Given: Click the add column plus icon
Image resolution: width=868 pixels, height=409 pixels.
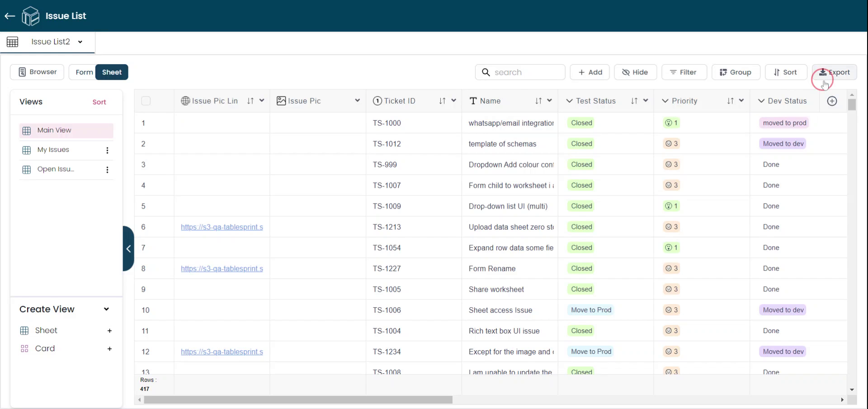Looking at the screenshot, I should click(831, 101).
